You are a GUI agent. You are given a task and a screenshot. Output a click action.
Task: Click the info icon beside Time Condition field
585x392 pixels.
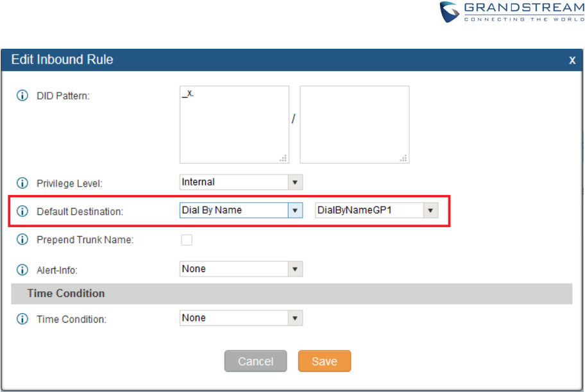22,320
